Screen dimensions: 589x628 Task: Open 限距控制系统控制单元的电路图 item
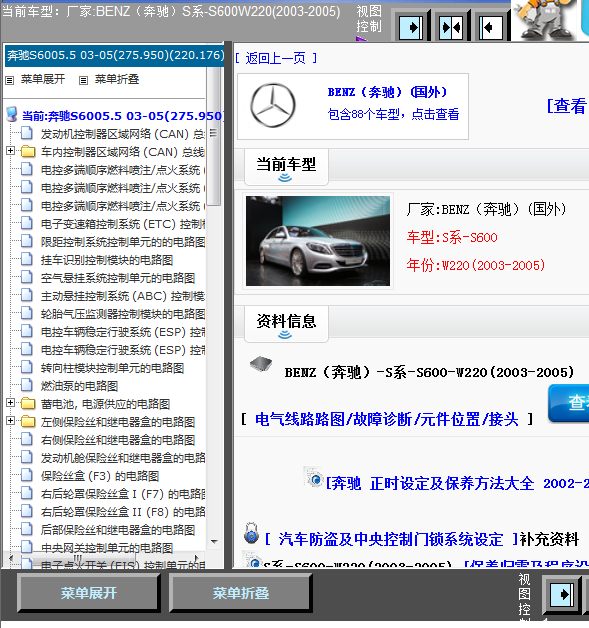[123, 242]
